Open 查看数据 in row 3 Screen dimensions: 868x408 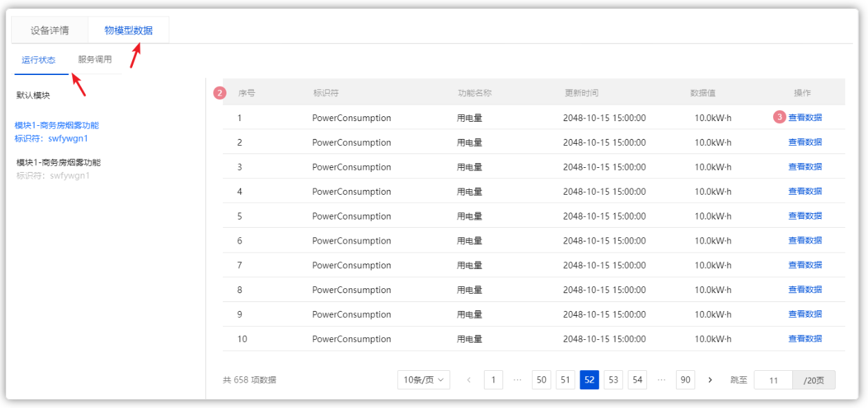pyautogui.click(x=805, y=167)
